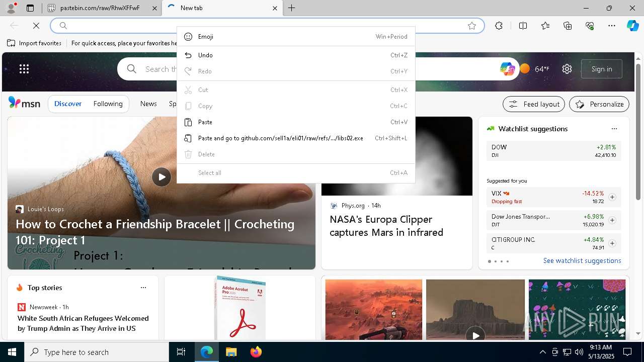Click the volume icon in the tray

tap(579, 352)
